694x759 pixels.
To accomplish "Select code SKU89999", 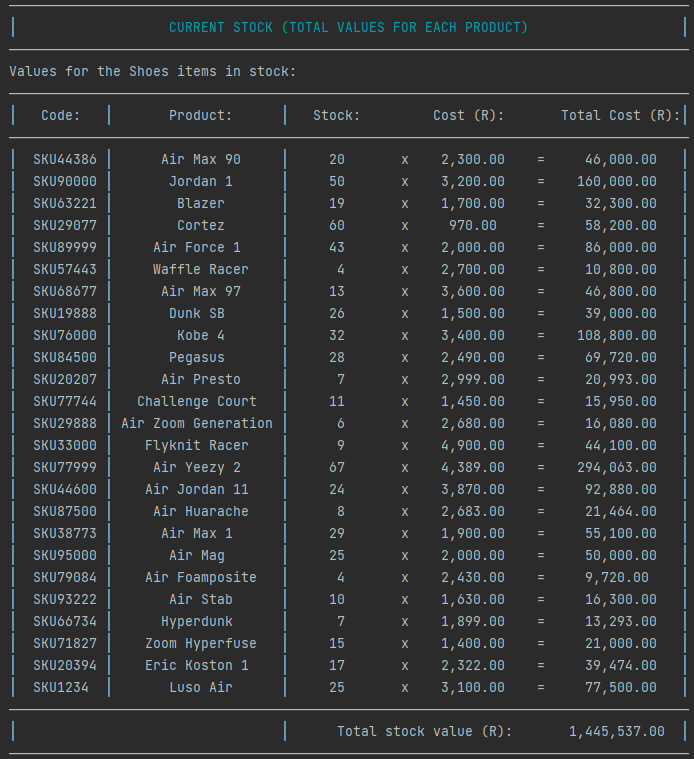I will [65, 247].
